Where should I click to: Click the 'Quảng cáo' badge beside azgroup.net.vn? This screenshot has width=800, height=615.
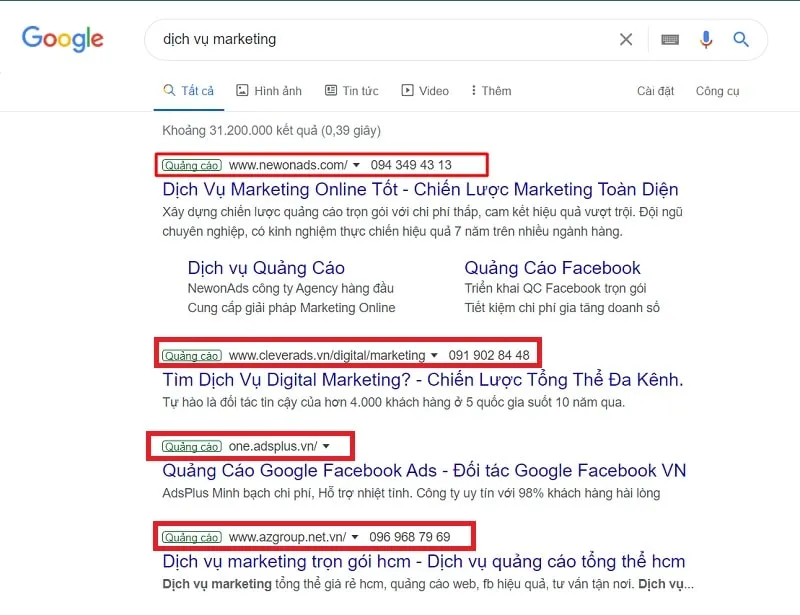pyautogui.click(x=192, y=537)
